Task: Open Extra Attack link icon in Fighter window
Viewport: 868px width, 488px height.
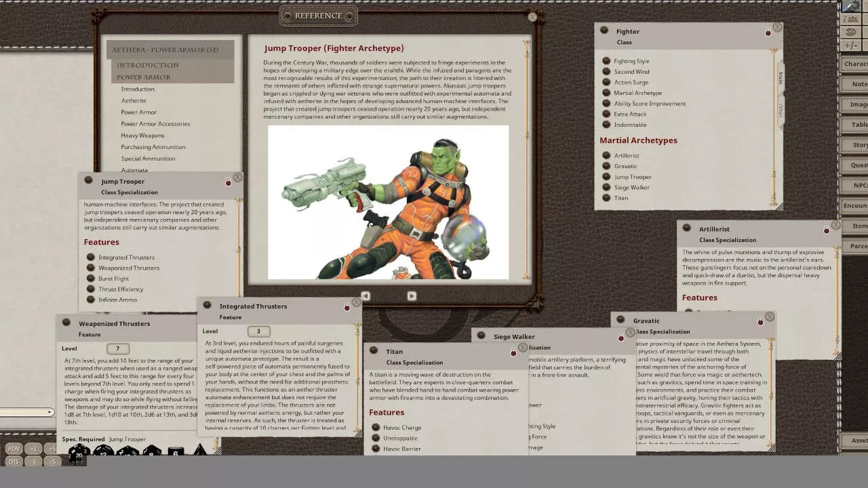Action: (x=606, y=114)
